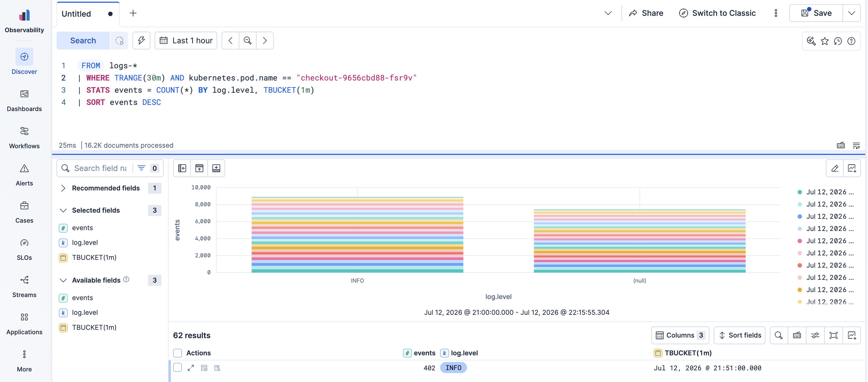
Task: Open the ES|QL query assistant sparkle icon
Action: (x=811, y=41)
